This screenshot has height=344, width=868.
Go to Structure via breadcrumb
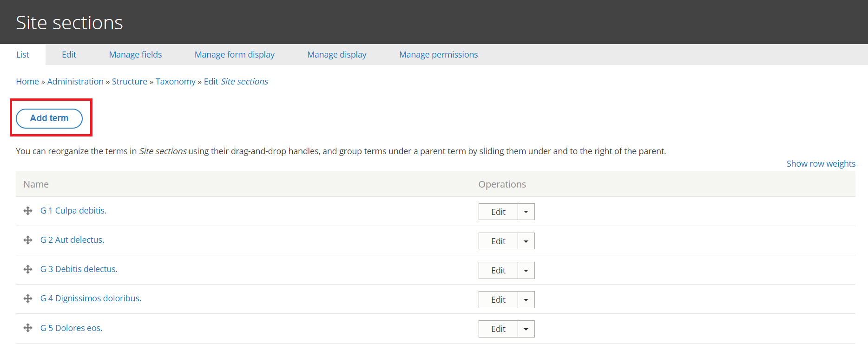click(129, 81)
